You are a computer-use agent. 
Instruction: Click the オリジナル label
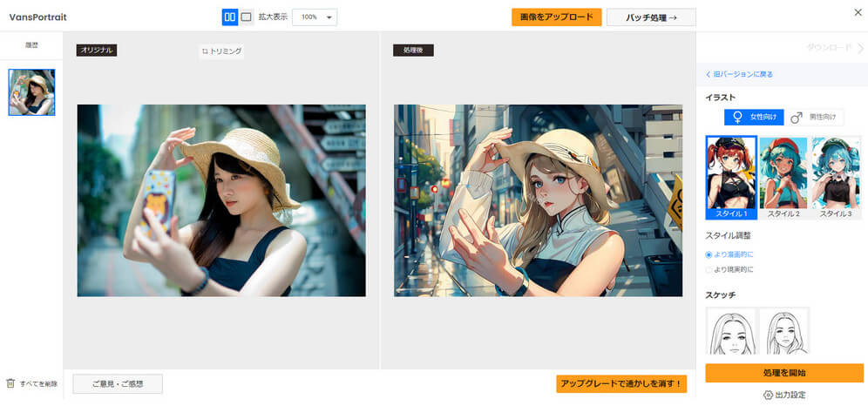pyautogui.click(x=97, y=51)
